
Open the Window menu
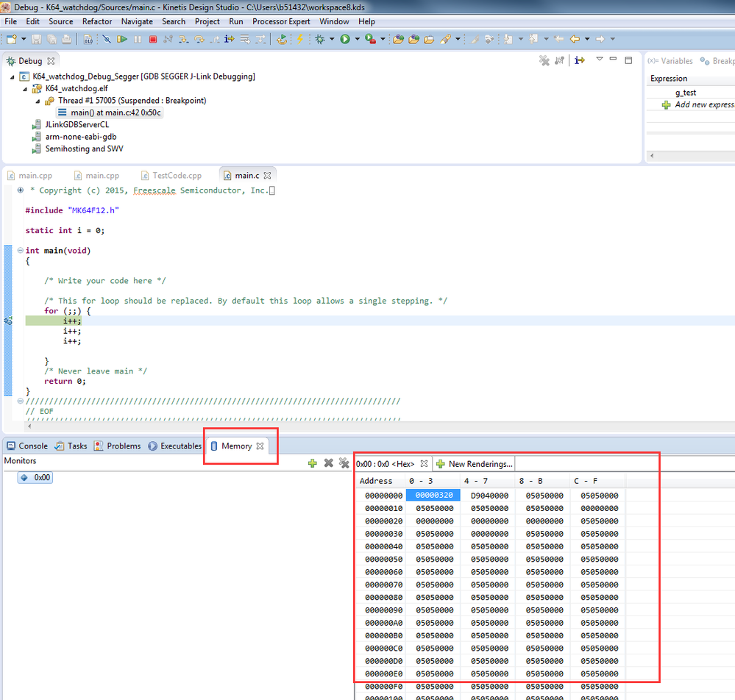coord(334,21)
